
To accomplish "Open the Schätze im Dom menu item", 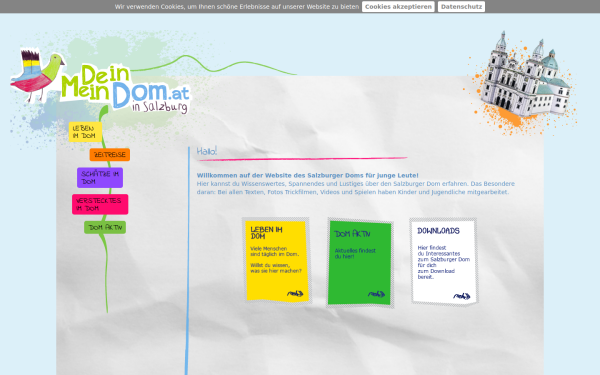I will 100,178.
